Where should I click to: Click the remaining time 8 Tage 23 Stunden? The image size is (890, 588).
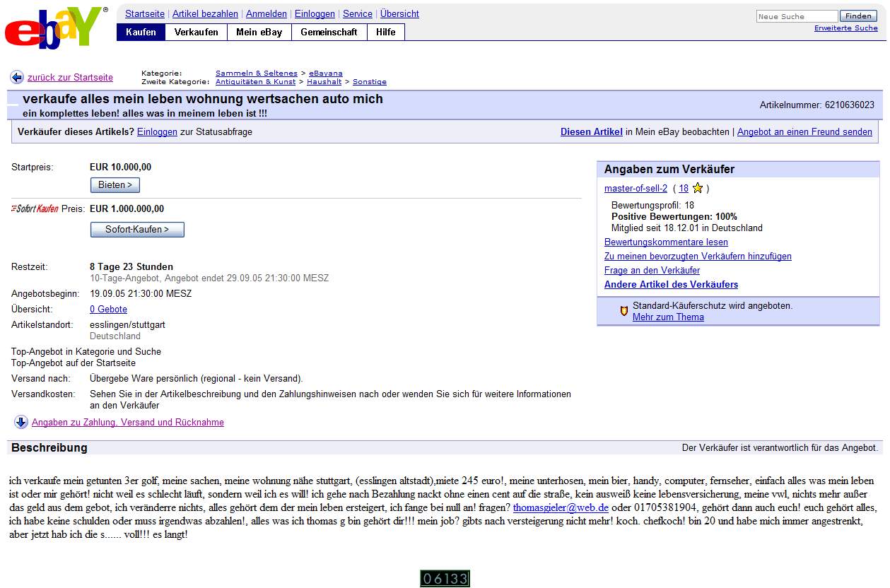coord(131,267)
